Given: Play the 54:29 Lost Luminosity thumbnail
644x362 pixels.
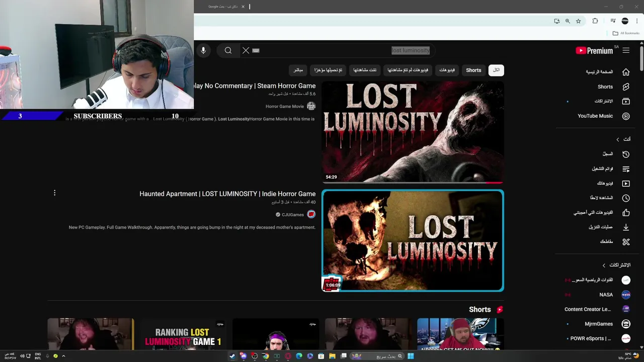Looking at the screenshot, I should (x=413, y=132).
